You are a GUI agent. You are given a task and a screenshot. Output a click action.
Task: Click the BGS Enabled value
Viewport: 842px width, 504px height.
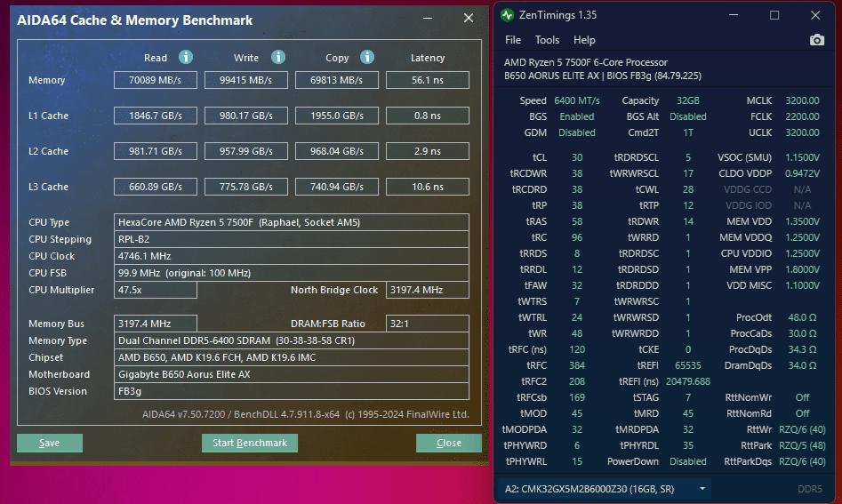(x=577, y=116)
